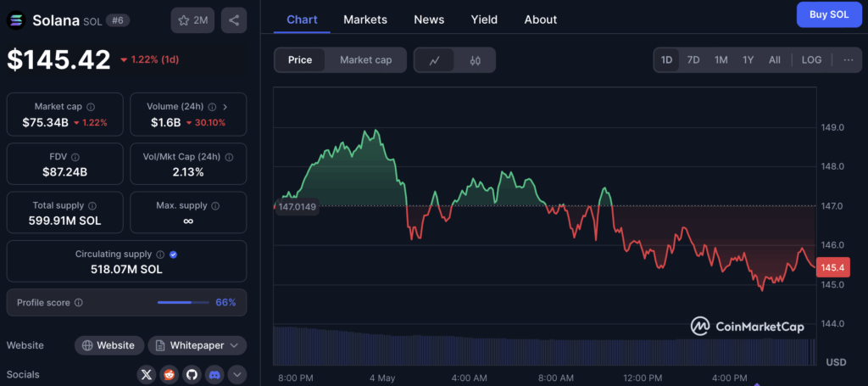Switch to line chart view icon
This screenshot has height=386, width=868.
[x=435, y=60]
